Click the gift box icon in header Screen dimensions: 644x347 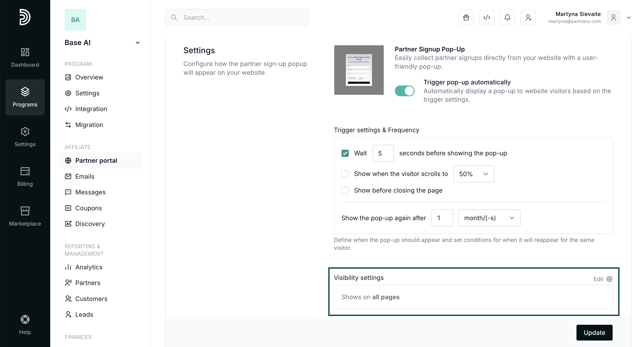466,18
